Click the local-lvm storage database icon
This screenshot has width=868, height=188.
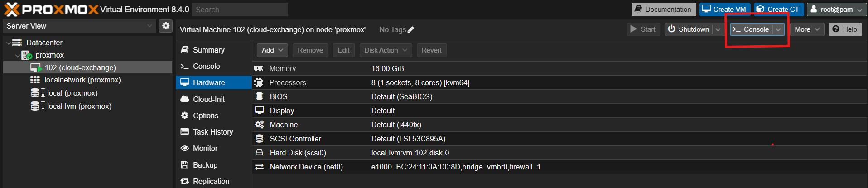coord(35,106)
